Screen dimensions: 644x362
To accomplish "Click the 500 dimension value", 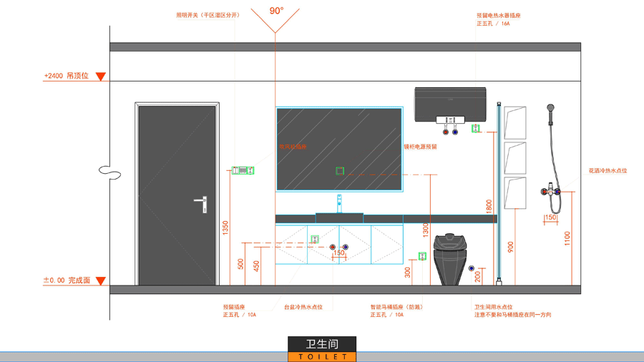I will coord(240,264).
